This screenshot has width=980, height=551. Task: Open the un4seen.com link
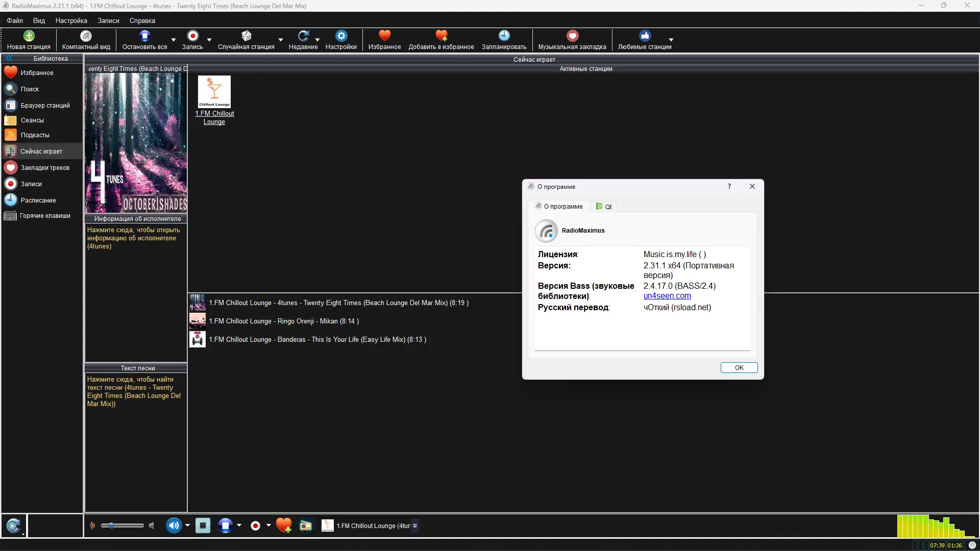point(667,296)
